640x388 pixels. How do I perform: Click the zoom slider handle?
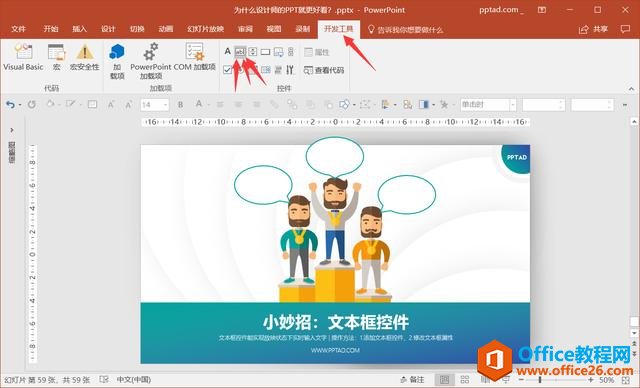pos(540,380)
